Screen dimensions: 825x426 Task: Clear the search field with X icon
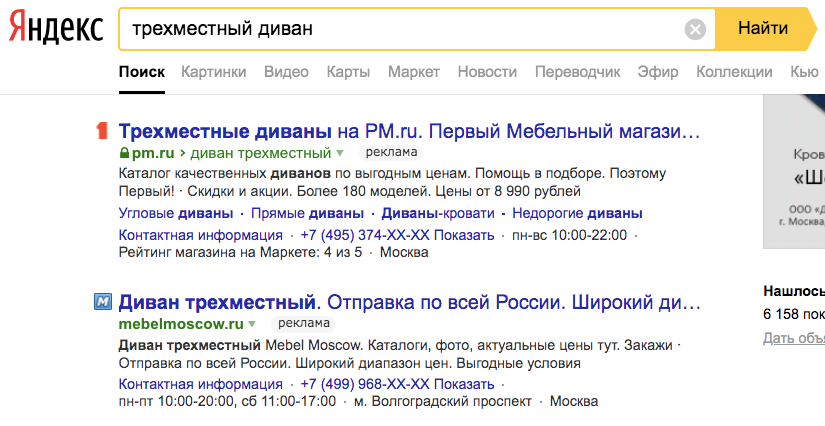[x=695, y=29]
